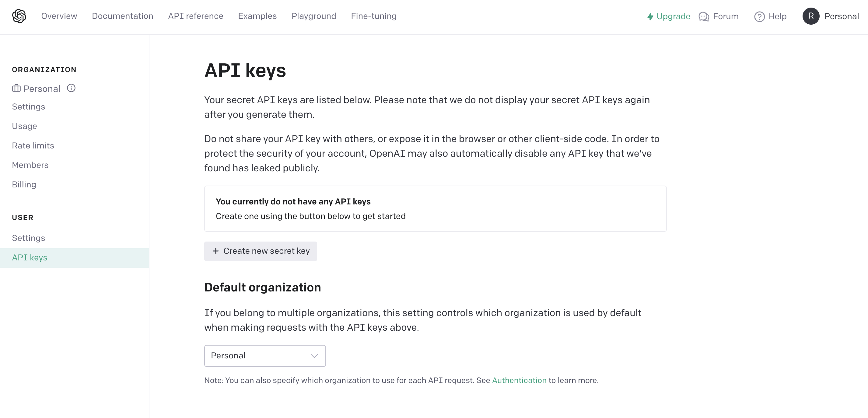Click the Members sidebar icon

pos(30,165)
